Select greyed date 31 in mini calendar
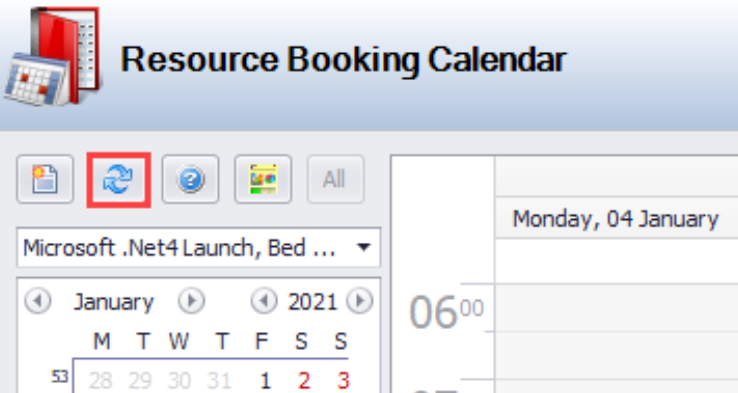This screenshot has height=393, width=738. coord(219,380)
